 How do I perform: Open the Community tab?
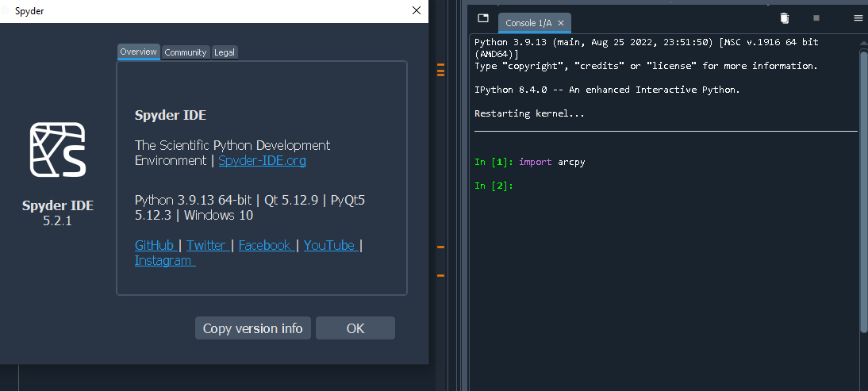186,52
